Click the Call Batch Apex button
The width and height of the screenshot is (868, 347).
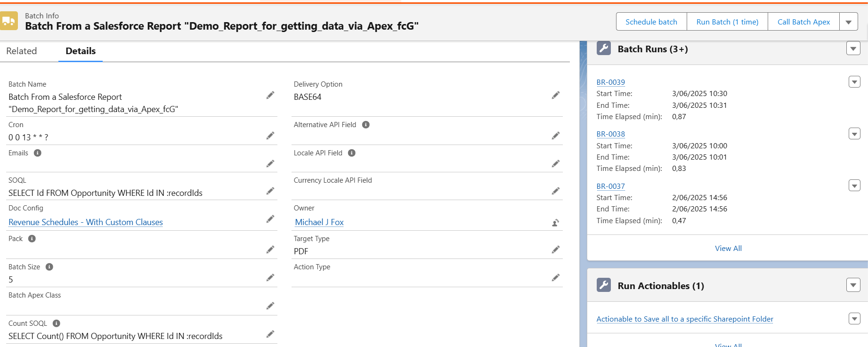(803, 22)
